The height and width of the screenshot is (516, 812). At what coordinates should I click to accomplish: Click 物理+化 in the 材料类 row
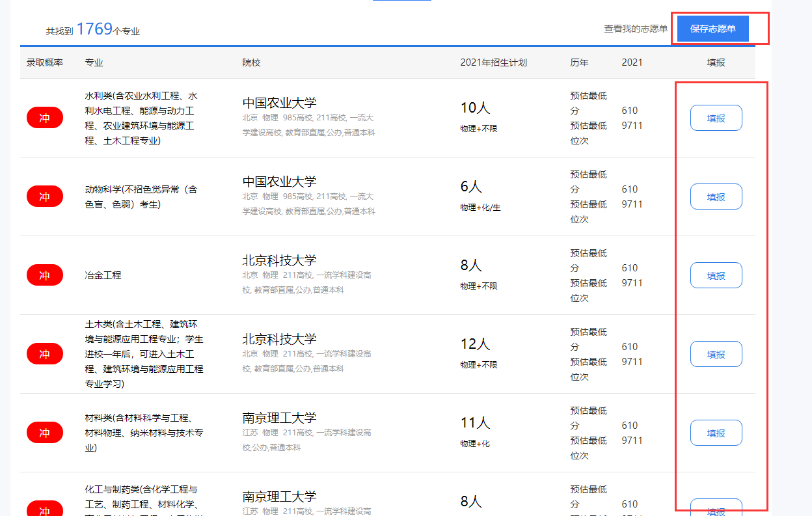(475, 444)
